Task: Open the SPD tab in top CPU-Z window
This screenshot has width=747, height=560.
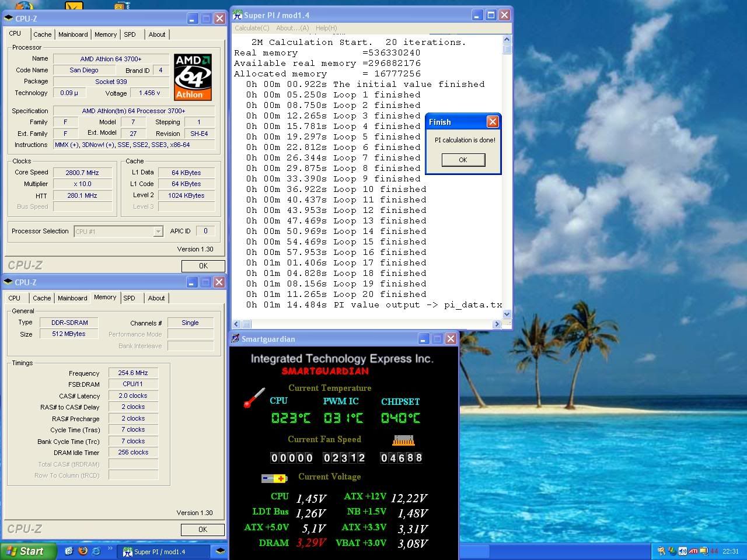Action: 130,34
